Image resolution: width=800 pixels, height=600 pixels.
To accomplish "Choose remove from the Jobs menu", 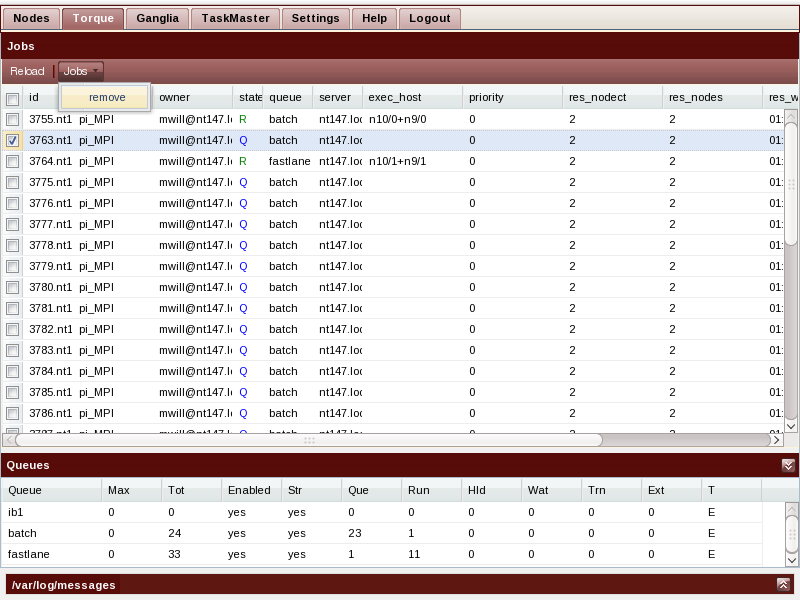I will pos(105,97).
